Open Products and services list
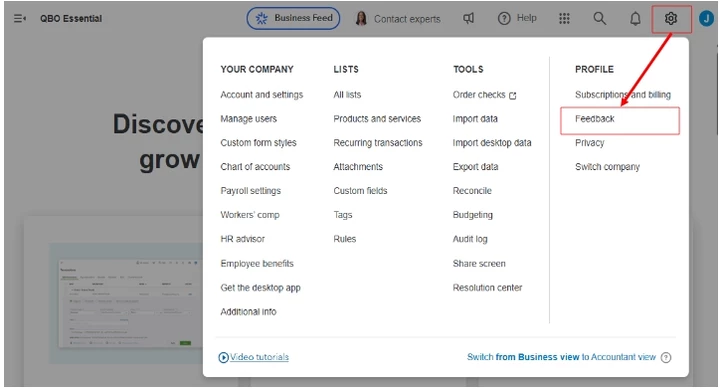720x389 pixels. (x=377, y=119)
